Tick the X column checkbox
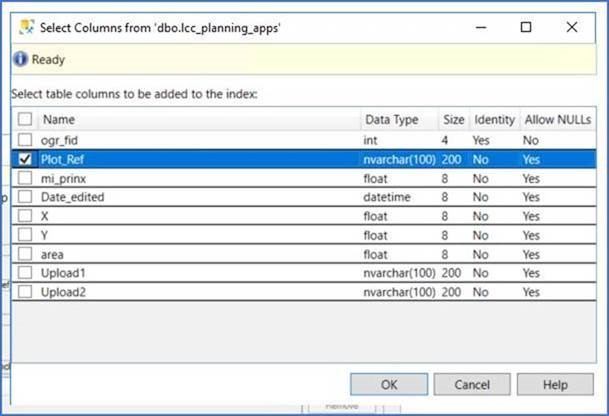The image size is (609, 416). (x=25, y=216)
